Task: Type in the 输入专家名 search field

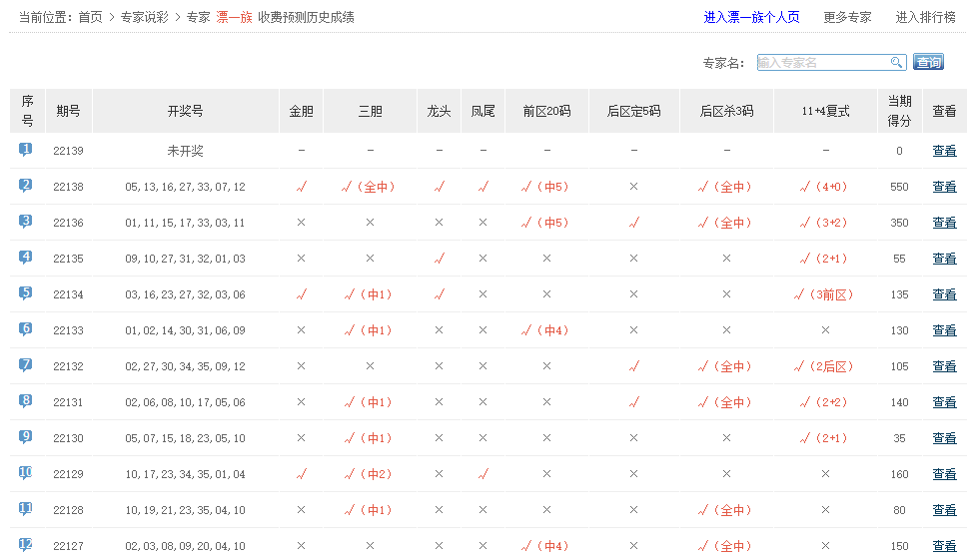Action: tap(822, 62)
